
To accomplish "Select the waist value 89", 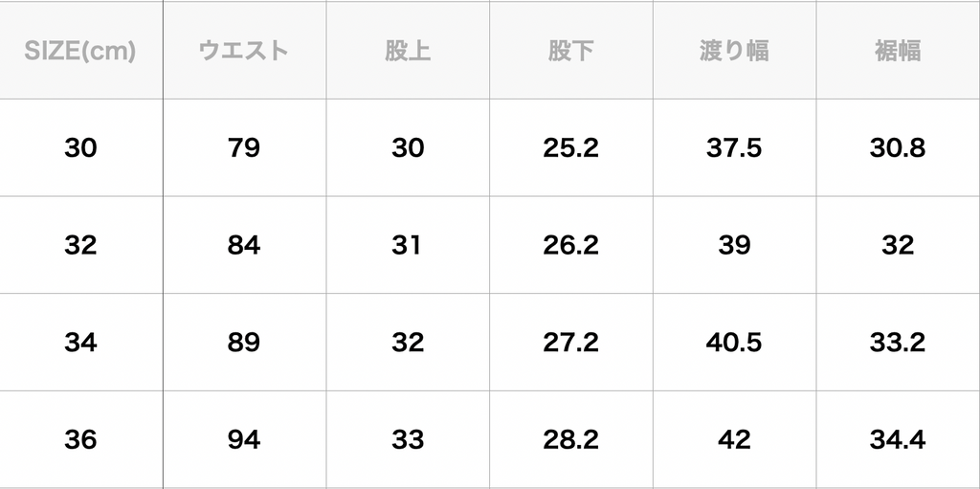I will 244,343.
